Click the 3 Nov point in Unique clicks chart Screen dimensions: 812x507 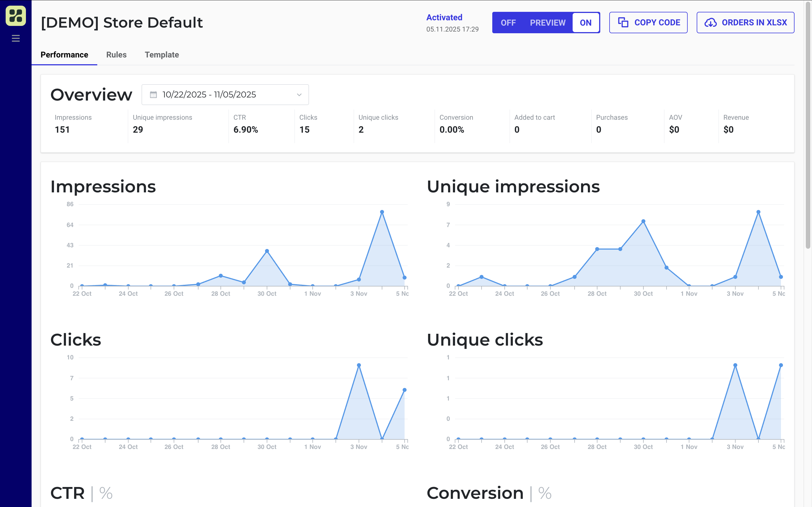click(x=735, y=365)
